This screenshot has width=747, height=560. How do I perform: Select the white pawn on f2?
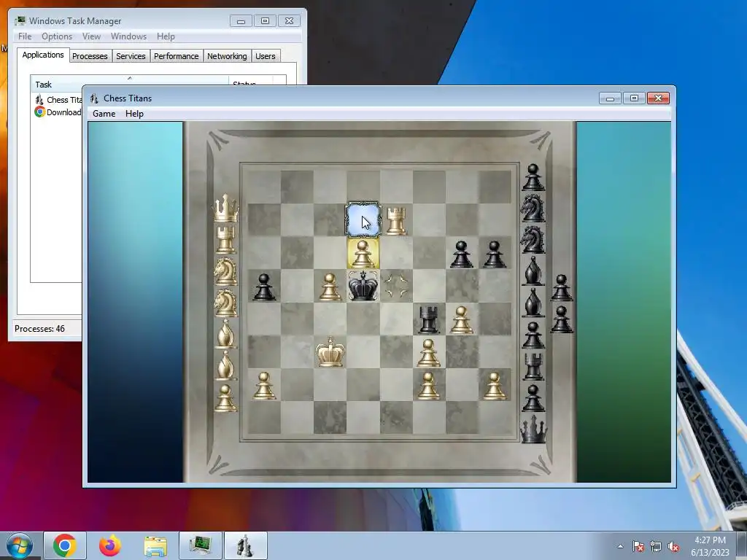[x=428, y=385]
